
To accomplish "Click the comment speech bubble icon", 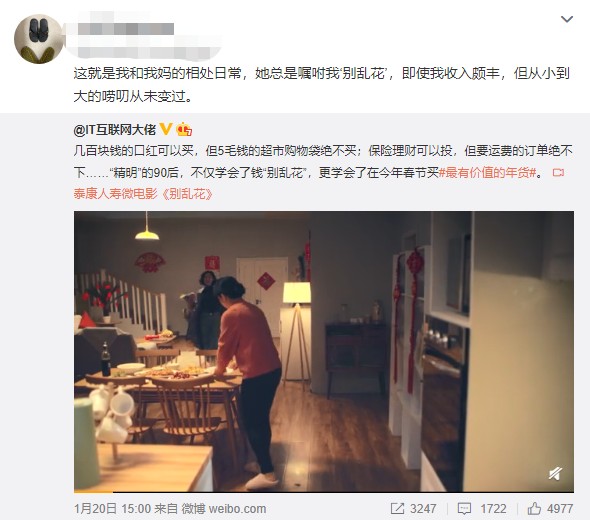I will coord(464,509).
